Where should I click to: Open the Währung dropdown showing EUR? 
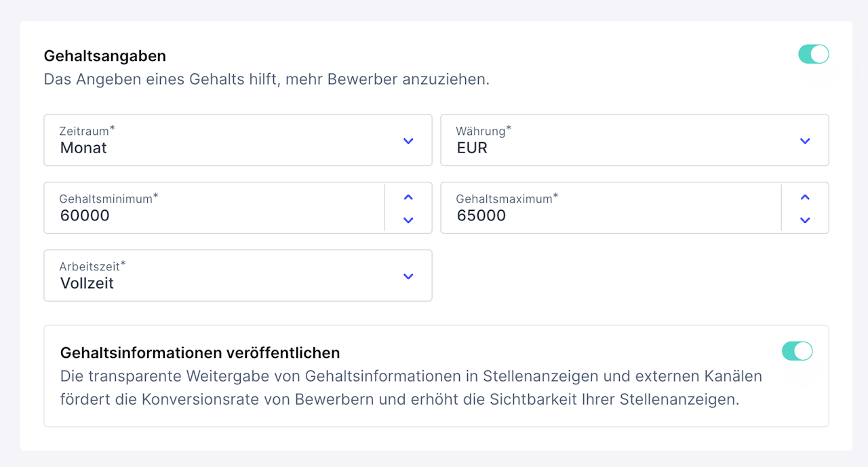pyautogui.click(x=620, y=140)
